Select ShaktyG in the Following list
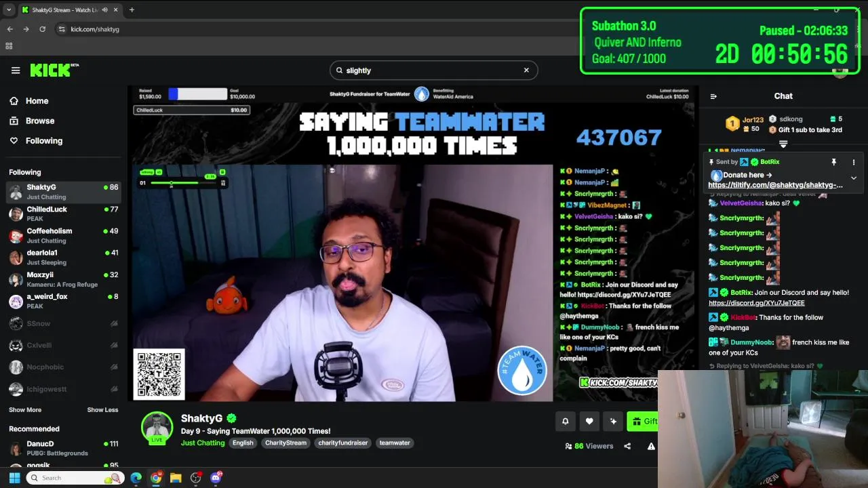Viewport: 868px width, 488px height. [64, 192]
